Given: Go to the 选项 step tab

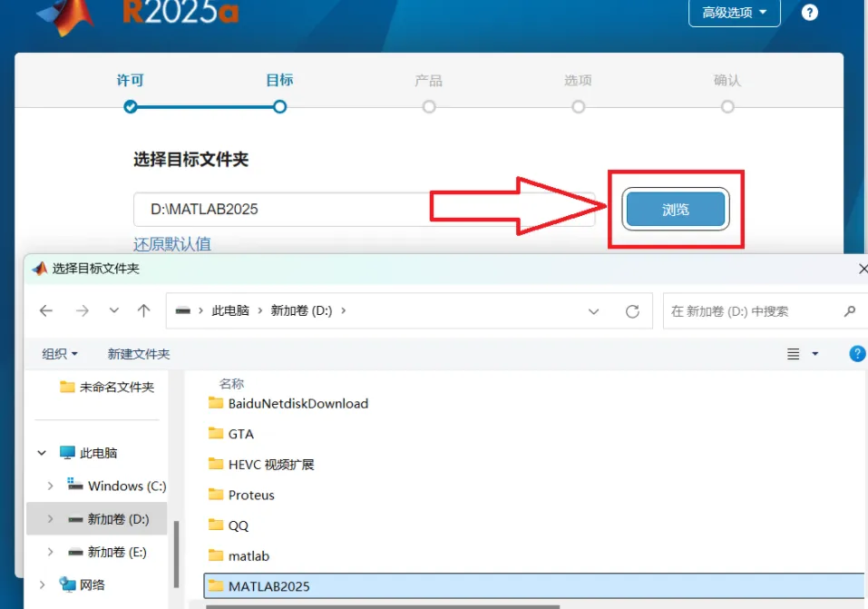Looking at the screenshot, I should (578, 81).
